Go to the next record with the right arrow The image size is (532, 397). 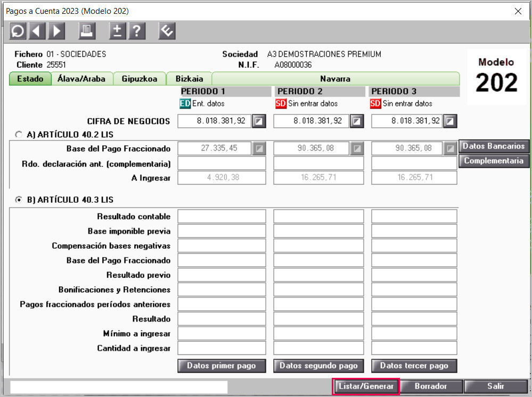click(x=56, y=31)
